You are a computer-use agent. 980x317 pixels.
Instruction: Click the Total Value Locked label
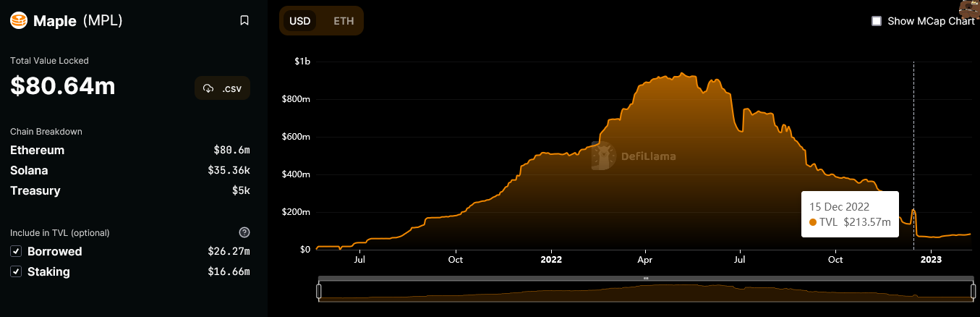(x=49, y=61)
